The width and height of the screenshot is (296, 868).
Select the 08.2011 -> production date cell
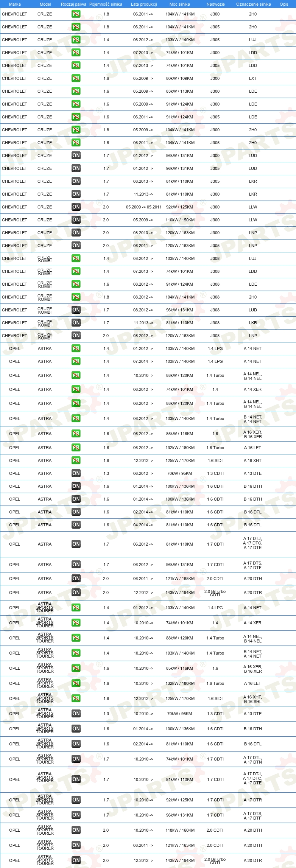pos(143,845)
